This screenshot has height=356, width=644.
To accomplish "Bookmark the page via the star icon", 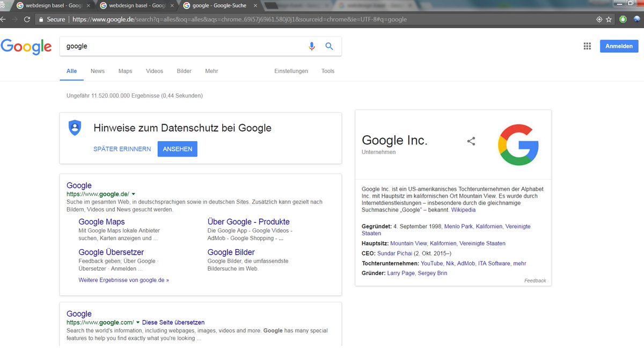I will (609, 19).
